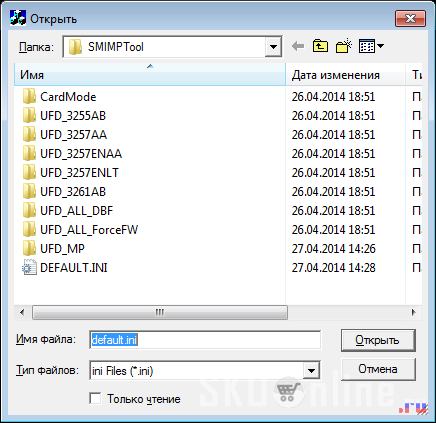Screen dimensions: 436x423
Task: Sort by the Имя column header
Action: point(150,74)
